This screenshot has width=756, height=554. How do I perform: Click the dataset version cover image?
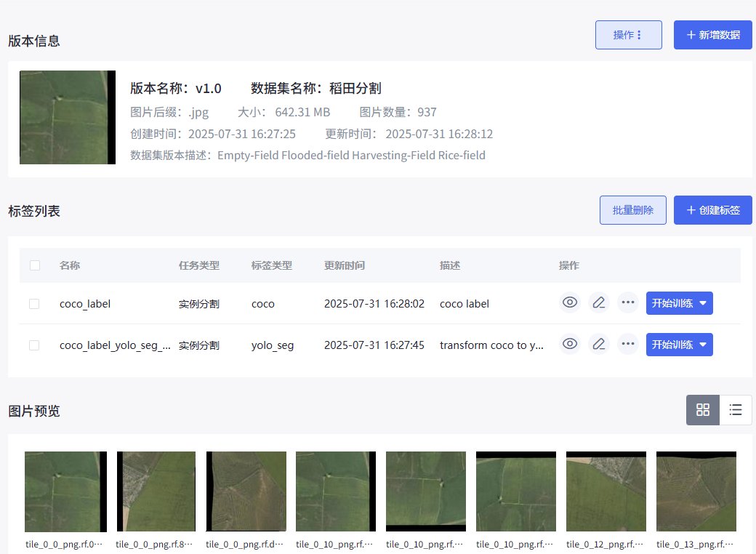coord(67,117)
